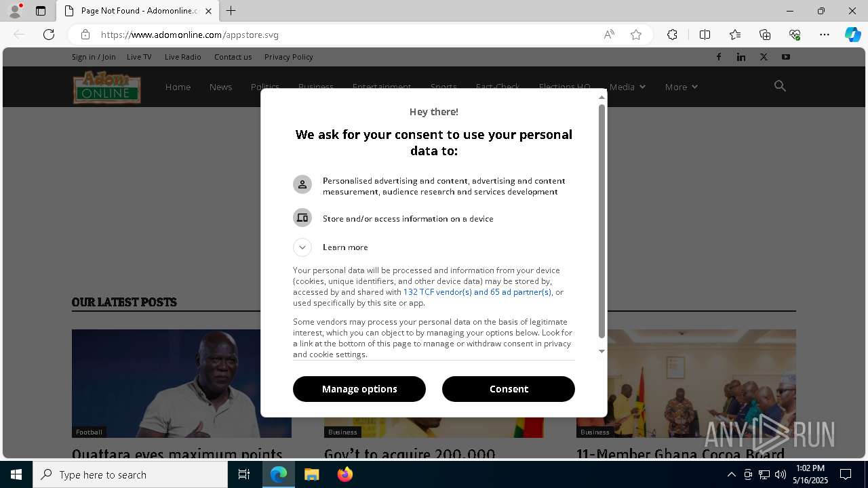The width and height of the screenshot is (868, 488).
Task: Click the consent dialog scrollbar thumb
Action: click(601, 221)
